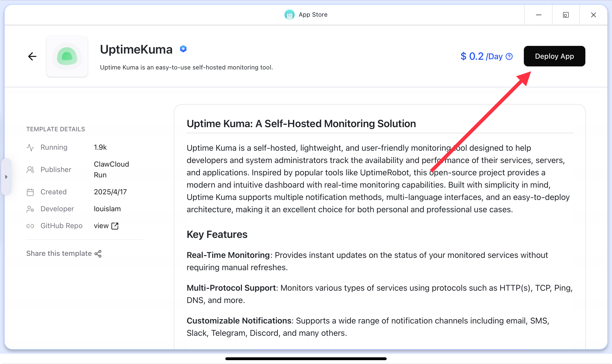Click the blue verified badge beside UptimeKuma
Viewport: 612px width, 364px height.
[x=183, y=49]
